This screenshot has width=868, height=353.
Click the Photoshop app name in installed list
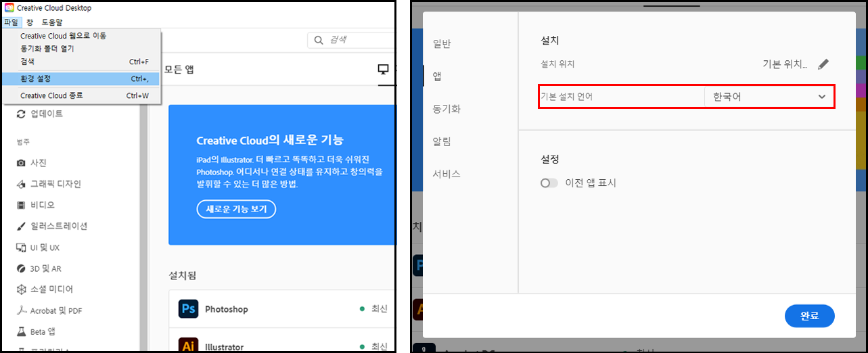227,309
